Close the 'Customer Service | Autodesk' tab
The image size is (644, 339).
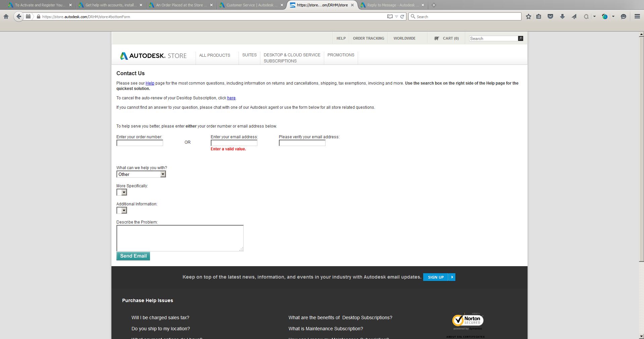(282, 5)
